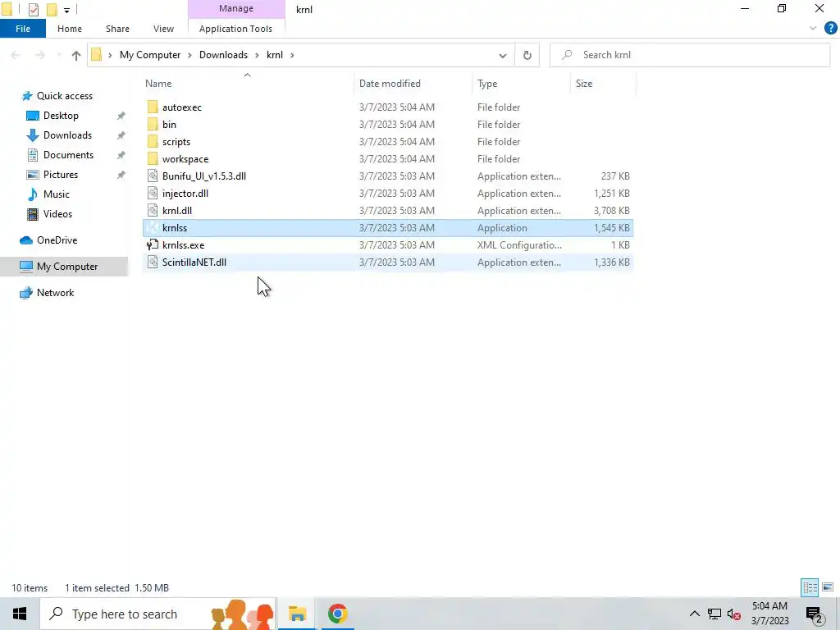
Task: Open the recent locations dropdown
Action: point(59,55)
